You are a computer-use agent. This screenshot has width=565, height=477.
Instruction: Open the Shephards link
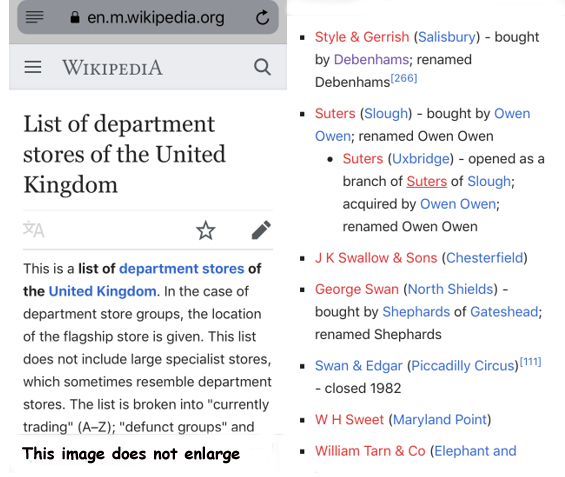(416, 312)
